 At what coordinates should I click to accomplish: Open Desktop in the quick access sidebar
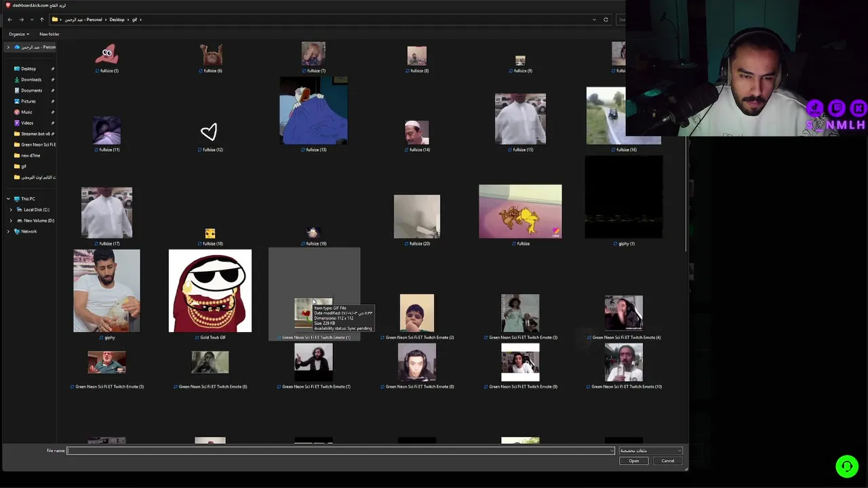[28, 68]
